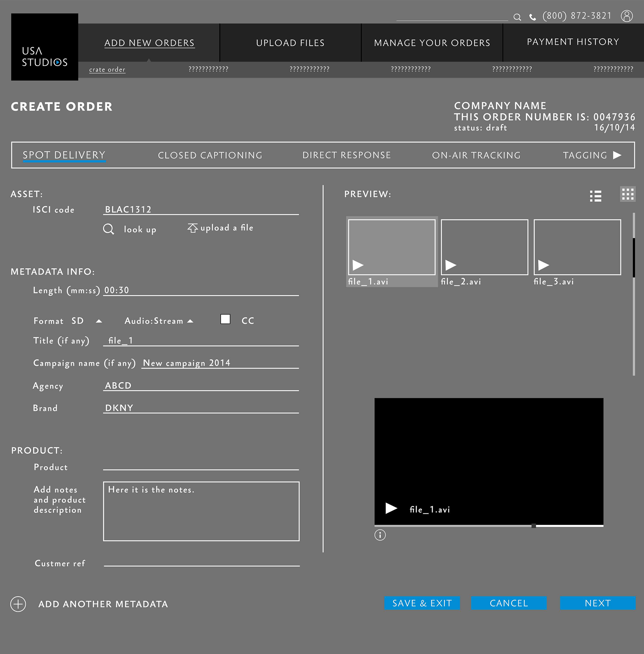The width and height of the screenshot is (644, 654).
Task: Select the file_2.avi thumbnail
Action: (x=484, y=247)
